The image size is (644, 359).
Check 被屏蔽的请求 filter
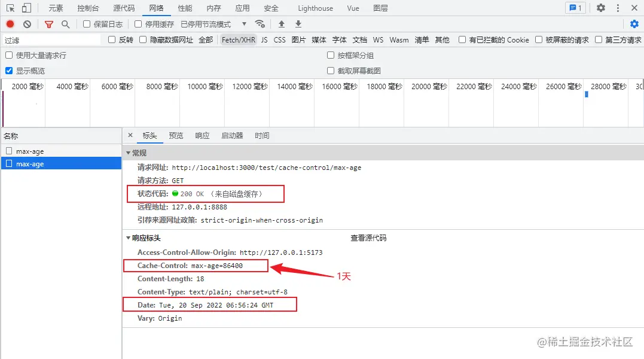tap(538, 39)
